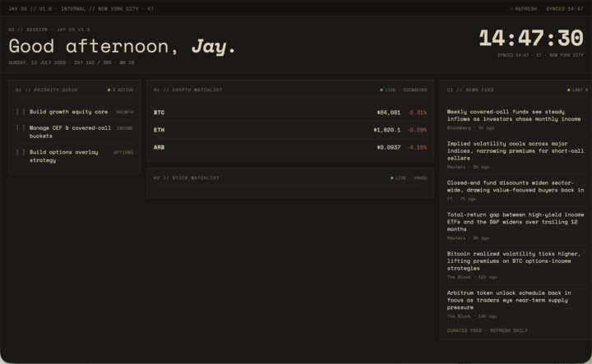This screenshot has width=592, height=364.
Task: Select the ARB row ticker
Action: click(x=159, y=147)
